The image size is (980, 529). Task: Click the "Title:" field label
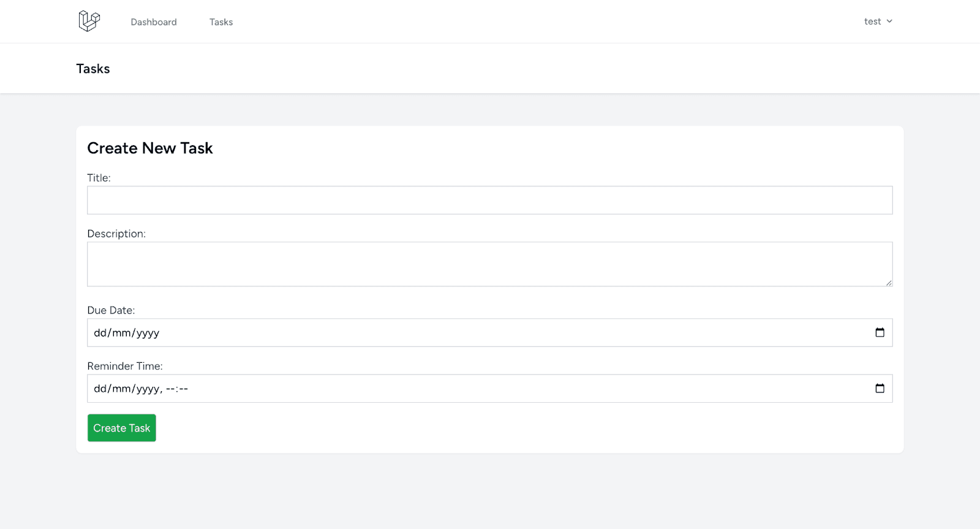[99, 178]
